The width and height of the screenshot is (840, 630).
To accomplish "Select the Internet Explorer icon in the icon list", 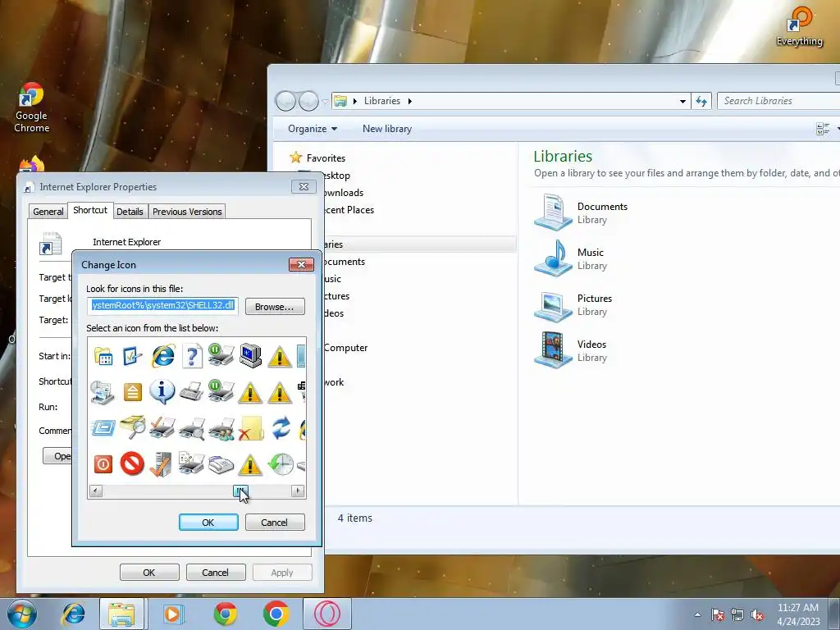I will click(x=163, y=356).
